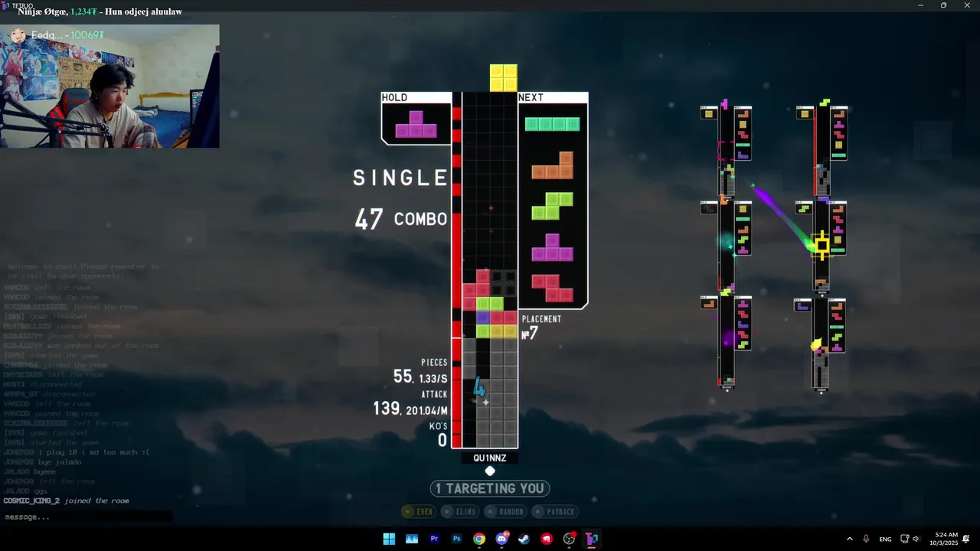
Task: Click the QU1NNZ player name tag
Action: pyautogui.click(x=490, y=458)
